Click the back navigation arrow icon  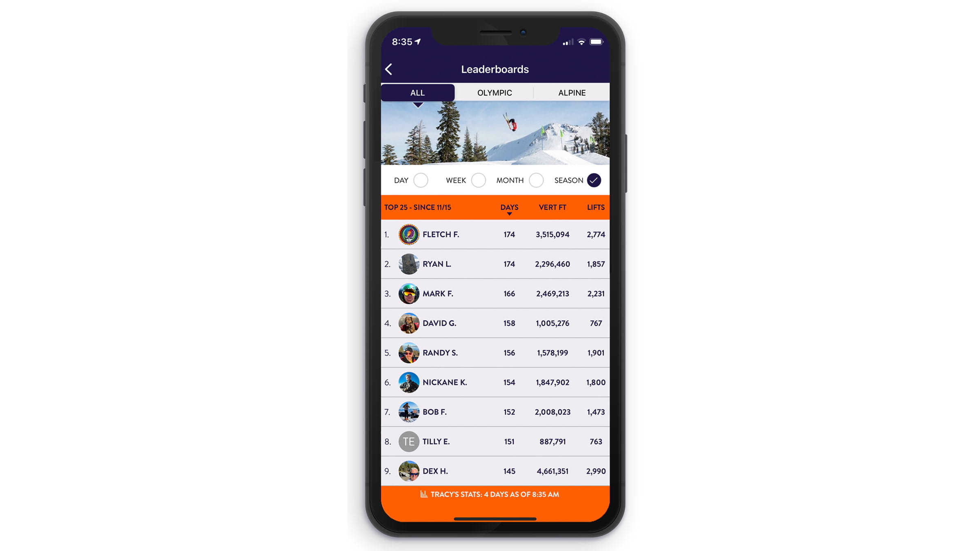point(388,69)
